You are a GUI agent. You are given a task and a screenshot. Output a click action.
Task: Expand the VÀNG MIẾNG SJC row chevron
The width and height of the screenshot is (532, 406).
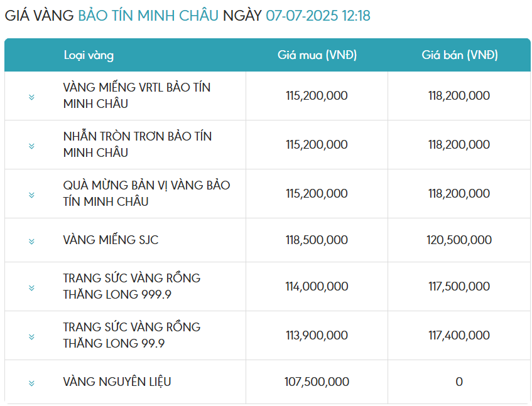(31, 242)
